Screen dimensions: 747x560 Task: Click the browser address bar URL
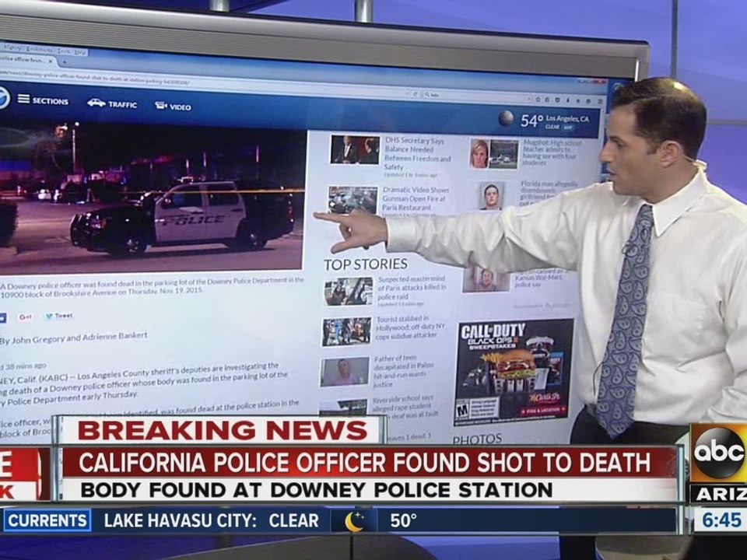pos(95,79)
